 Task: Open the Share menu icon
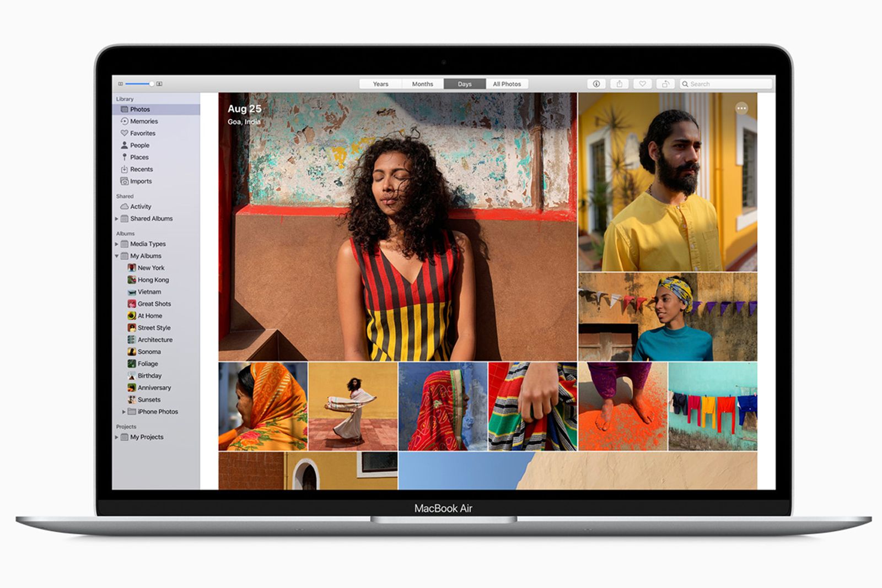tap(619, 84)
